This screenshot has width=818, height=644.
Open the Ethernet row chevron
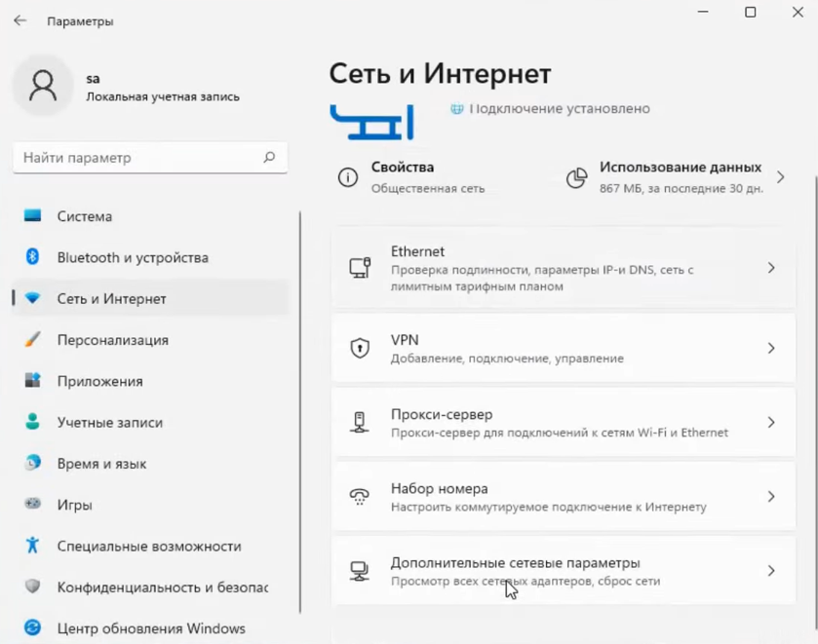[x=771, y=268]
